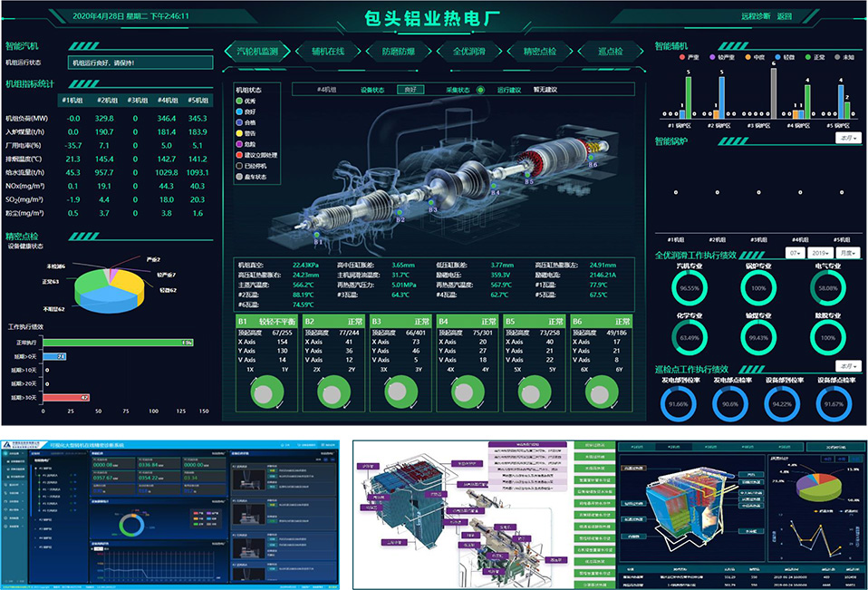Click the blue 延期>0天 bar
Image resolution: width=868 pixels, height=590 pixels.
pyautogui.click(x=54, y=356)
